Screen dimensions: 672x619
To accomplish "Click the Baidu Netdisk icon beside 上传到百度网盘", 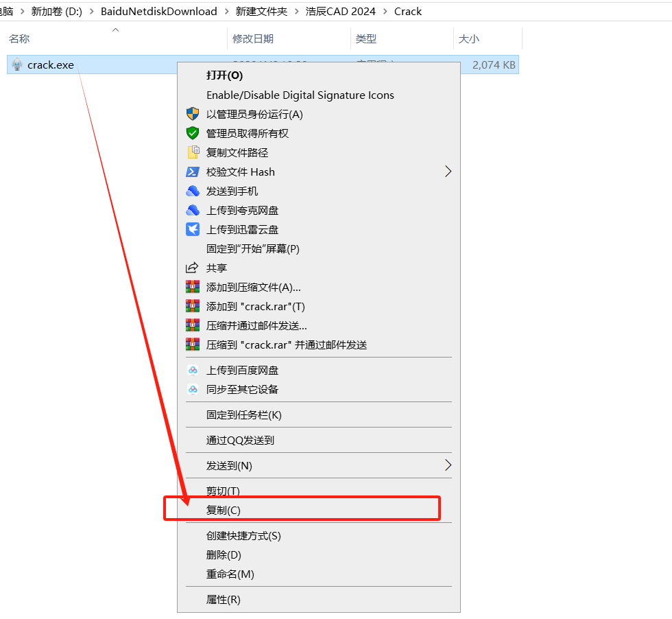I will click(193, 370).
